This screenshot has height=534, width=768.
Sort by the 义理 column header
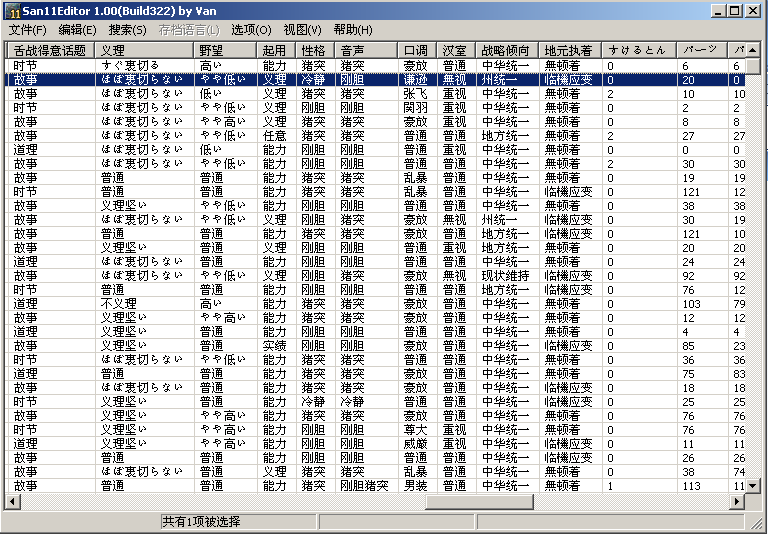click(x=145, y=50)
